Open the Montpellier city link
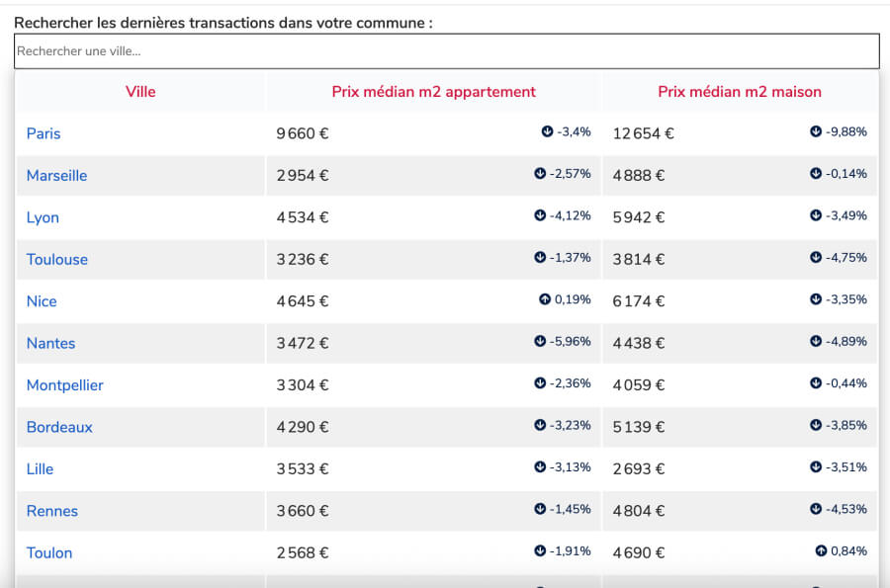Image resolution: width=890 pixels, height=588 pixels. pos(64,385)
